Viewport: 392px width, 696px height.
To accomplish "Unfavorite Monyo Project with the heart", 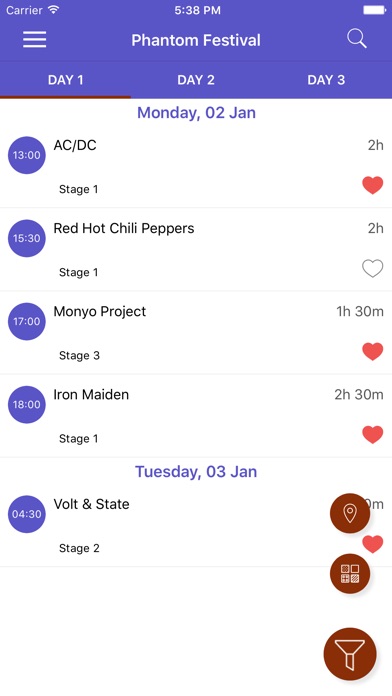I will (x=372, y=352).
